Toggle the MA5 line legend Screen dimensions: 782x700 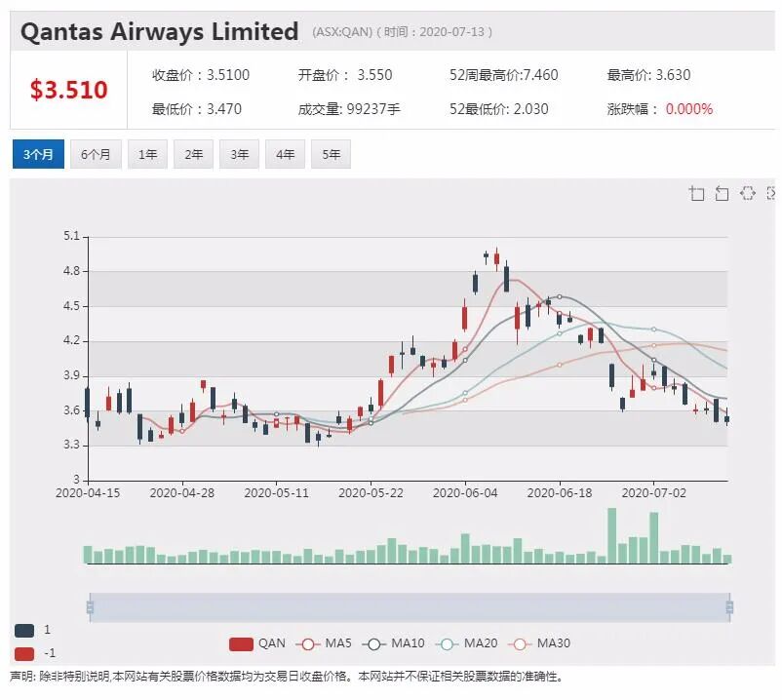pyautogui.click(x=323, y=643)
